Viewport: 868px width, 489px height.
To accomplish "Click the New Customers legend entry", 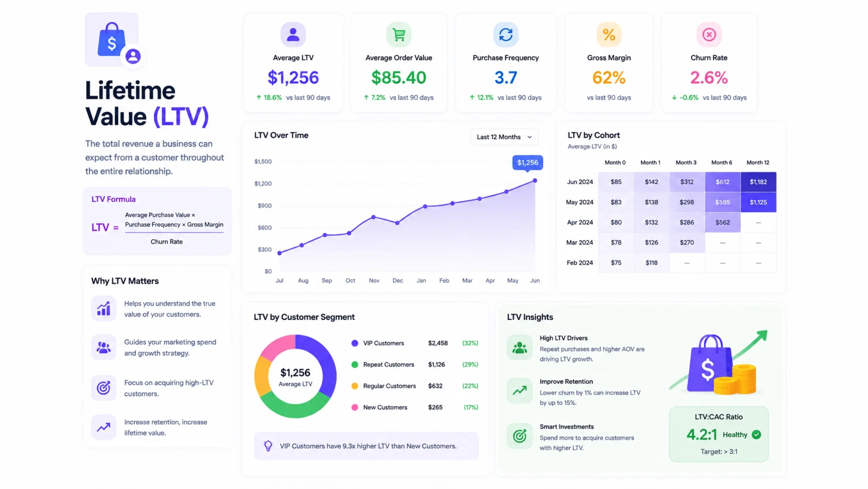I will [415, 407].
